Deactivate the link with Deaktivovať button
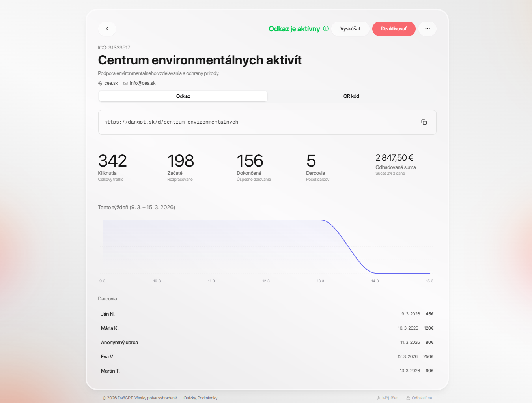532x403 pixels. (x=394, y=29)
